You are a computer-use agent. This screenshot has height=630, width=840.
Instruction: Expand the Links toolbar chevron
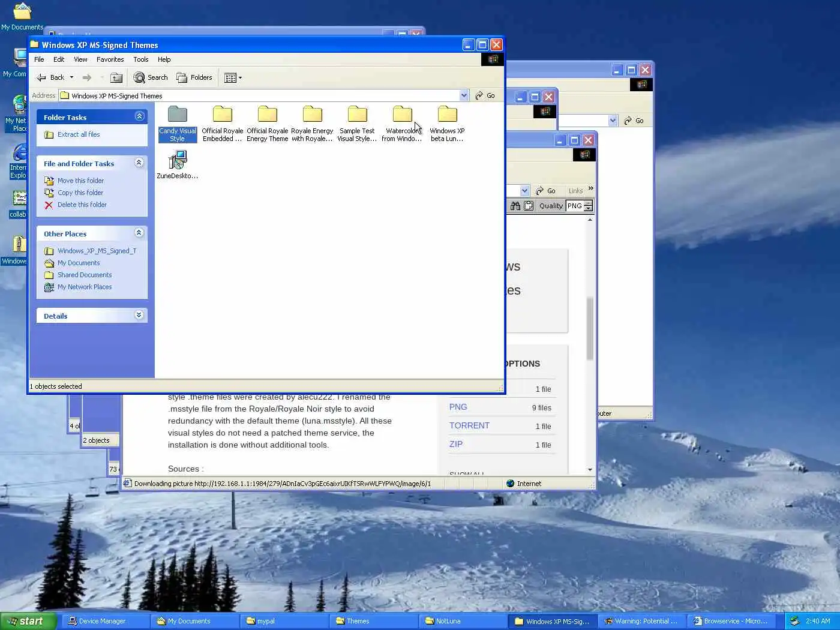point(591,188)
